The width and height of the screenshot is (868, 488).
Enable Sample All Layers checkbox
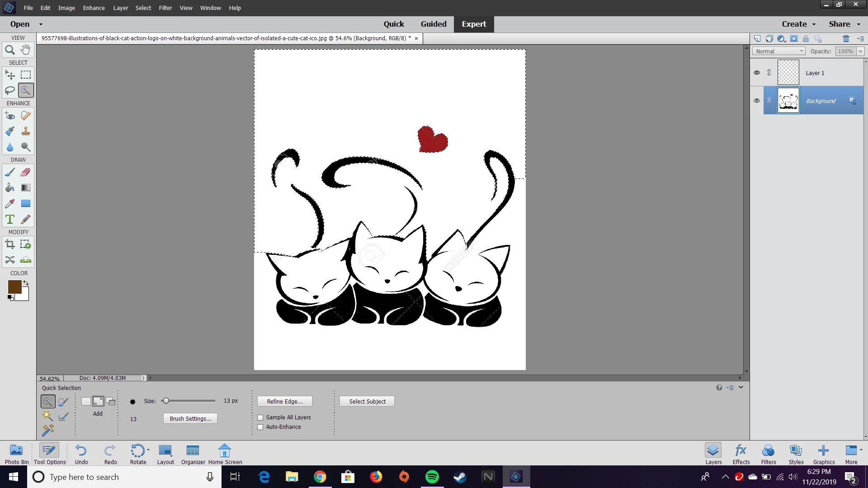(260, 418)
